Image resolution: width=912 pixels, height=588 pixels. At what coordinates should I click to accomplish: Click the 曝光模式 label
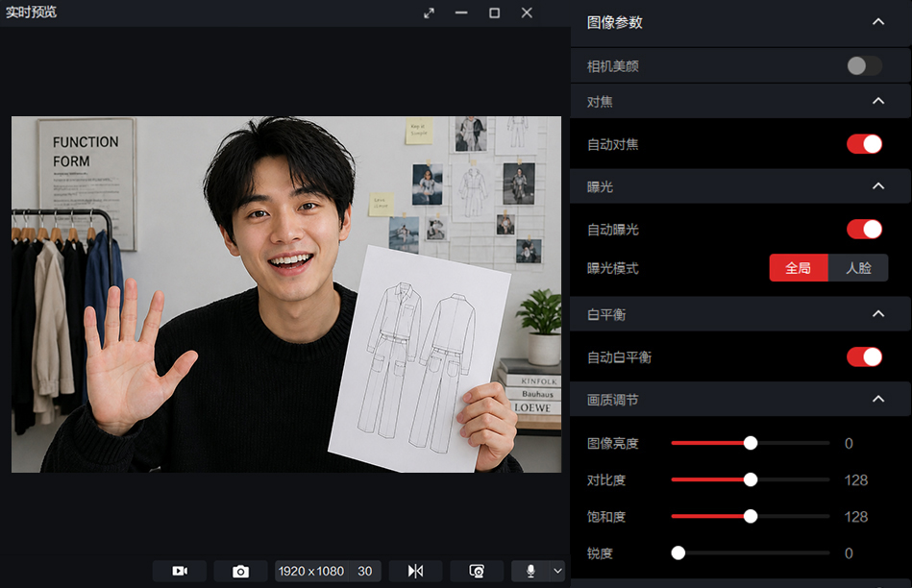coord(612,268)
